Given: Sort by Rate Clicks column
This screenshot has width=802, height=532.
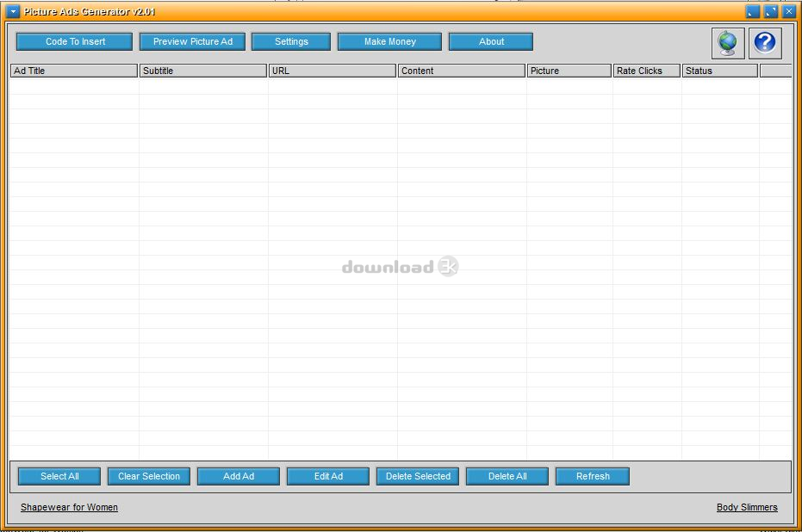Looking at the screenshot, I should 647,71.
